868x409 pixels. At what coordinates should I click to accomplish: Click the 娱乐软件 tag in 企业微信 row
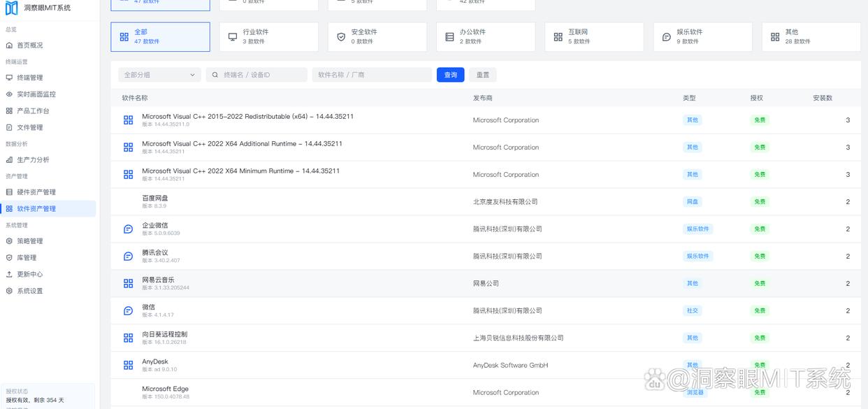[697, 229]
